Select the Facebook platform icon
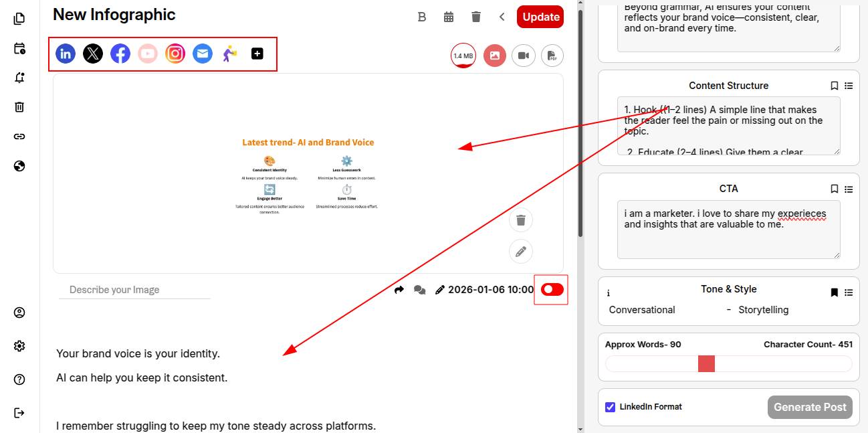This screenshot has width=868, height=433. pyautogui.click(x=120, y=54)
